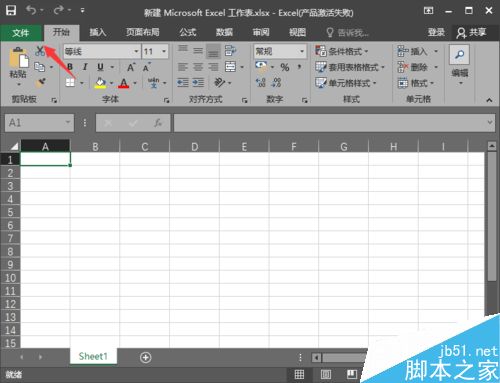Image resolution: width=500 pixels, height=383 pixels.
Task: Click the Save icon in title bar
Action: 11,11
